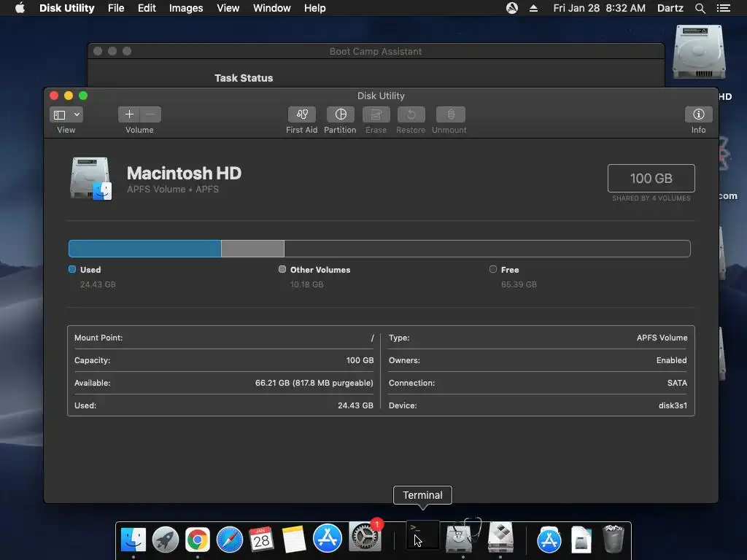Click the Restore toolbar icon
The image size is (747, 560).
click(x=411, y=114)
